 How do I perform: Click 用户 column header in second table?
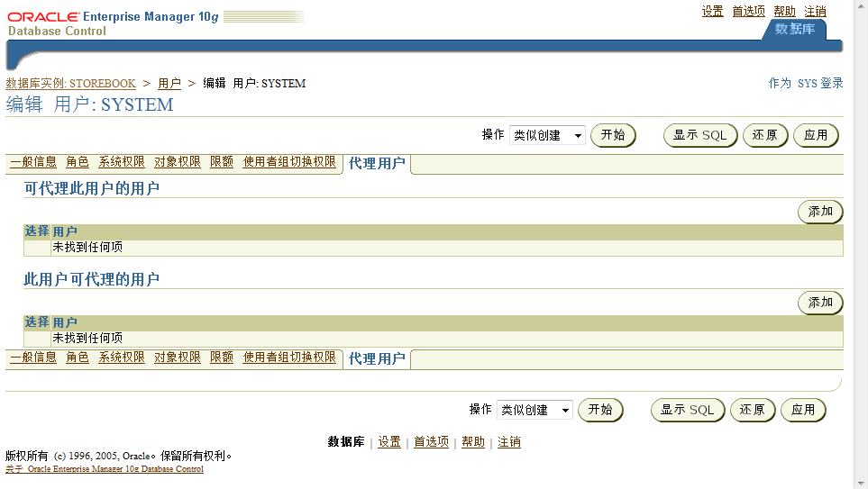(65, 321)
